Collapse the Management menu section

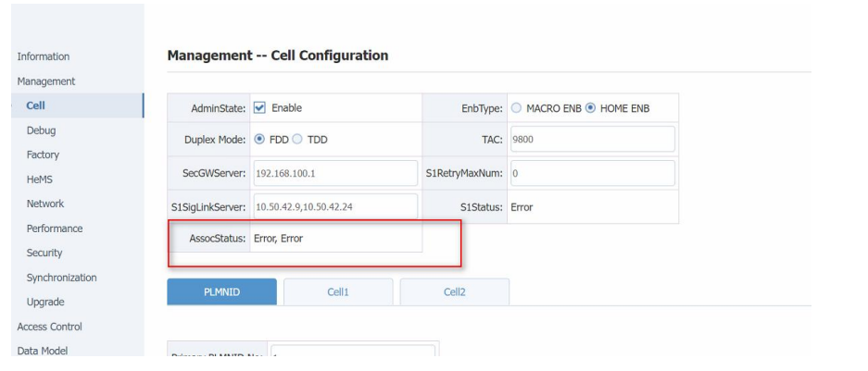[x=46, y=81]
